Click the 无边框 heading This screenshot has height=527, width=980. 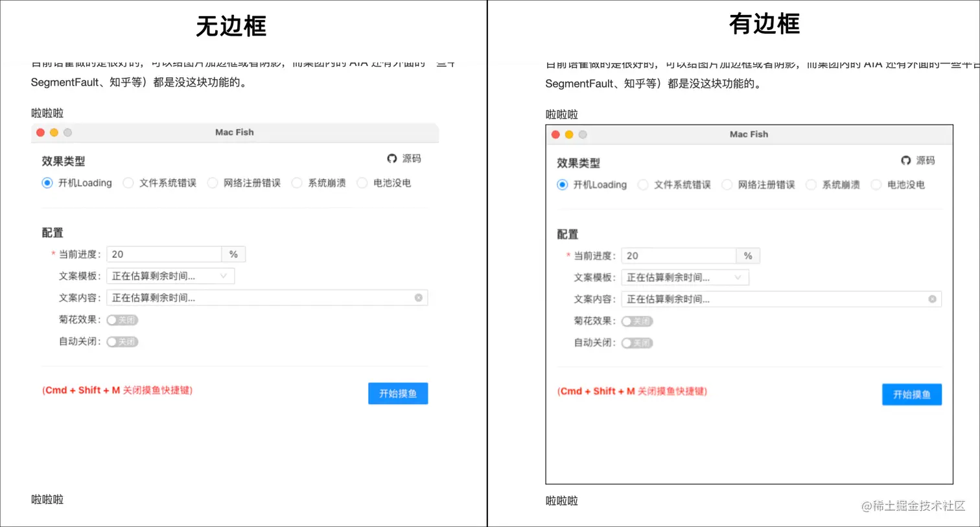231,27
